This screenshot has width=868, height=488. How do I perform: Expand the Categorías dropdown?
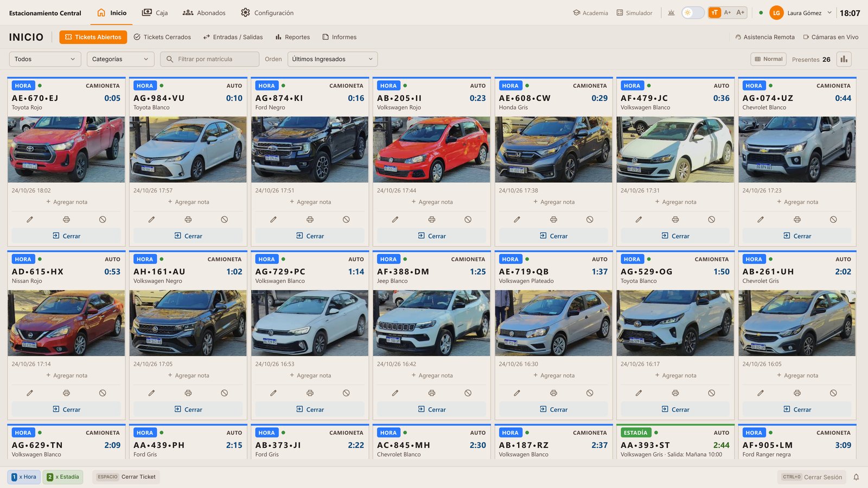point(120,59)
